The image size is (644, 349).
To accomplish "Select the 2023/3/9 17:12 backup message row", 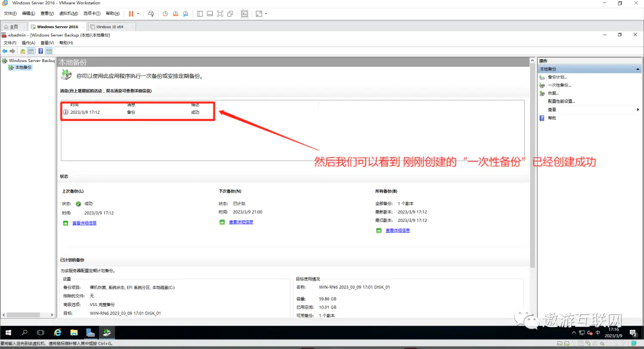I will [137, 112].
